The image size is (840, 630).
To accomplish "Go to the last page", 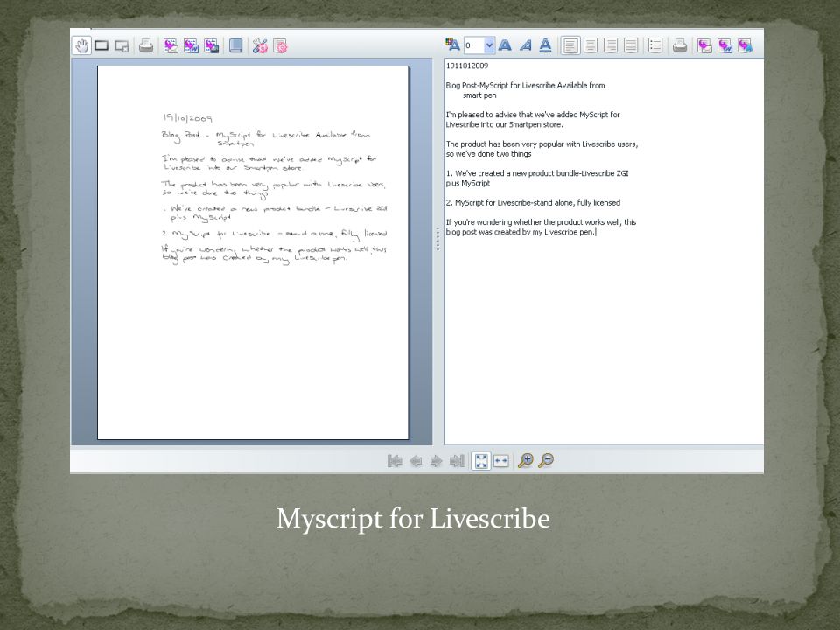I will 457,461.
